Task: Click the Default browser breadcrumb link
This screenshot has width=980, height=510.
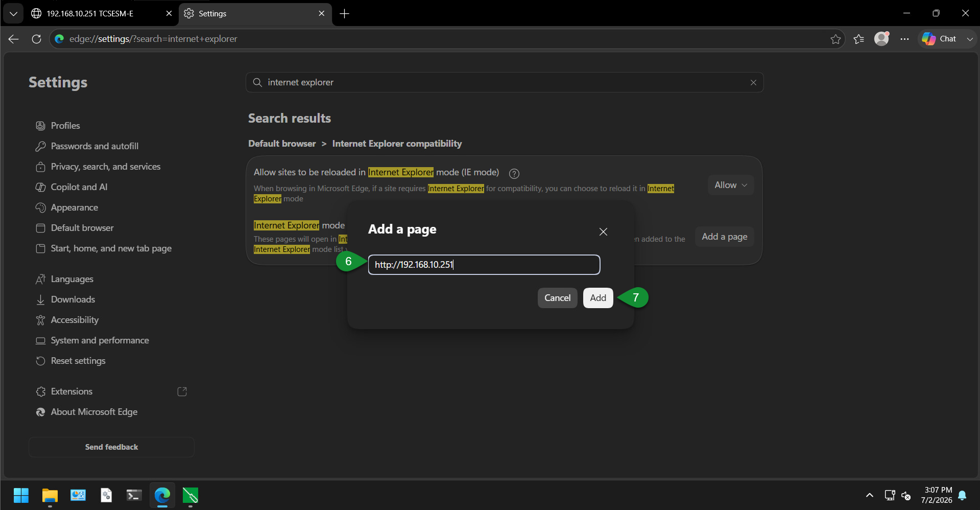Action: [x=282, y=144]
